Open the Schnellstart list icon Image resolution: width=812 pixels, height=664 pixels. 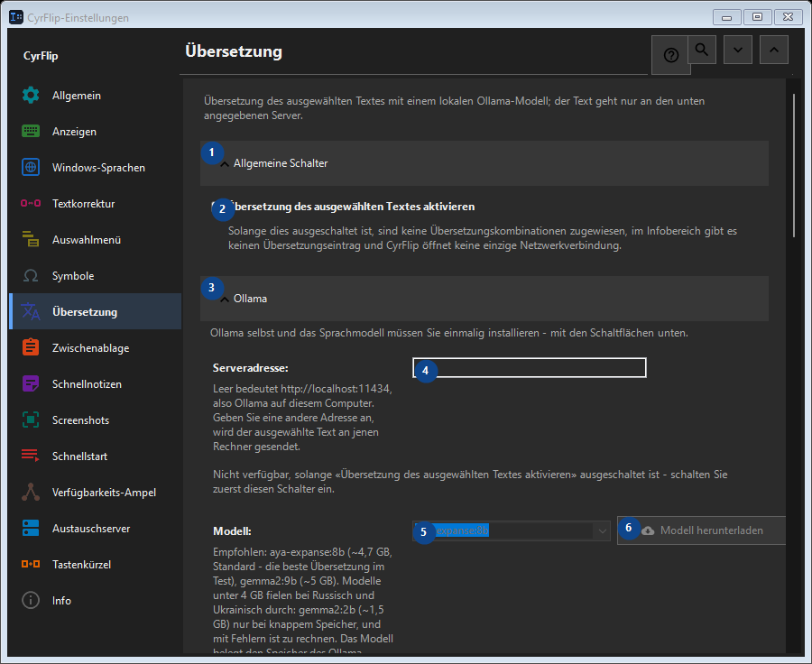click(31, 456)
